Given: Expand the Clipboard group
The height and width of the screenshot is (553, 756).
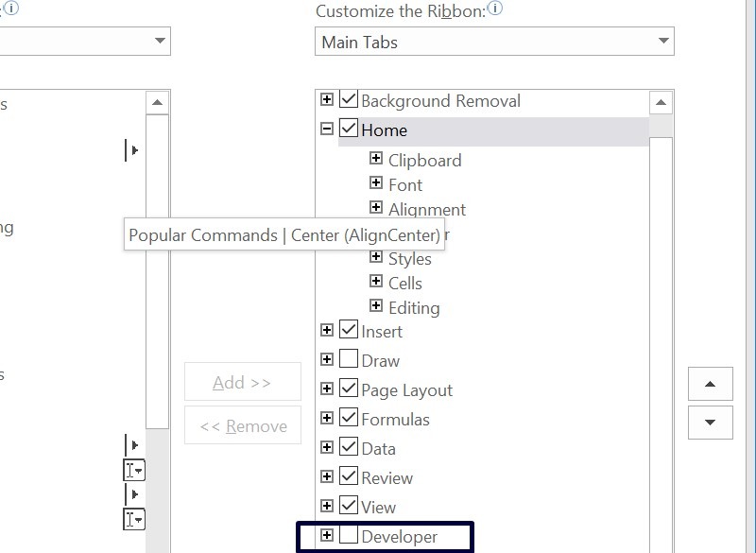Looking at the screenshot, I should 377,160.
